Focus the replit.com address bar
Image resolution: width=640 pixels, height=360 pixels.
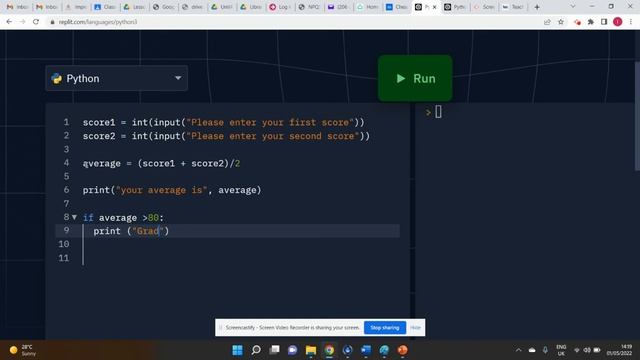pos(98,22)
